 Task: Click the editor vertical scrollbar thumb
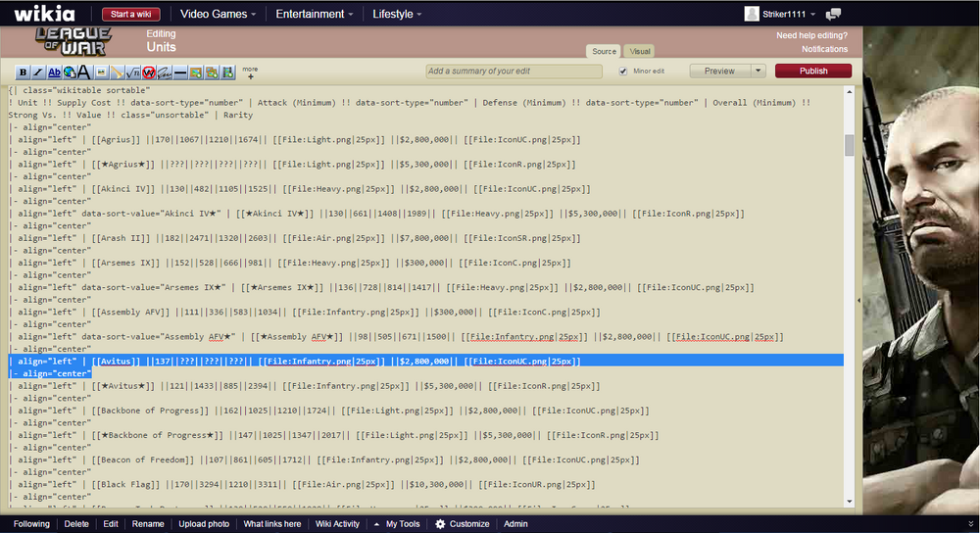click(850, 145)
